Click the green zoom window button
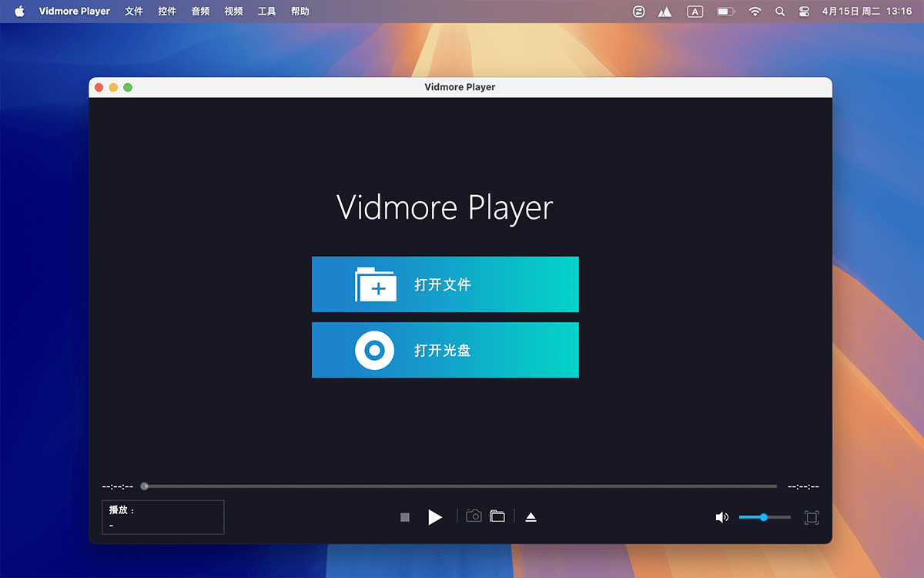924x578 pixels. coord(128,87)
